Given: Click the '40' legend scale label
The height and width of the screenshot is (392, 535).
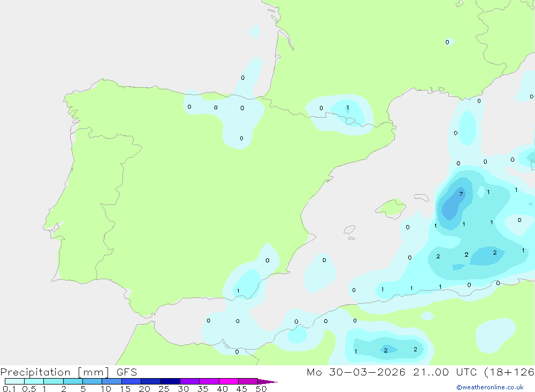Looking at the screenshot, I should pos(222,389).
